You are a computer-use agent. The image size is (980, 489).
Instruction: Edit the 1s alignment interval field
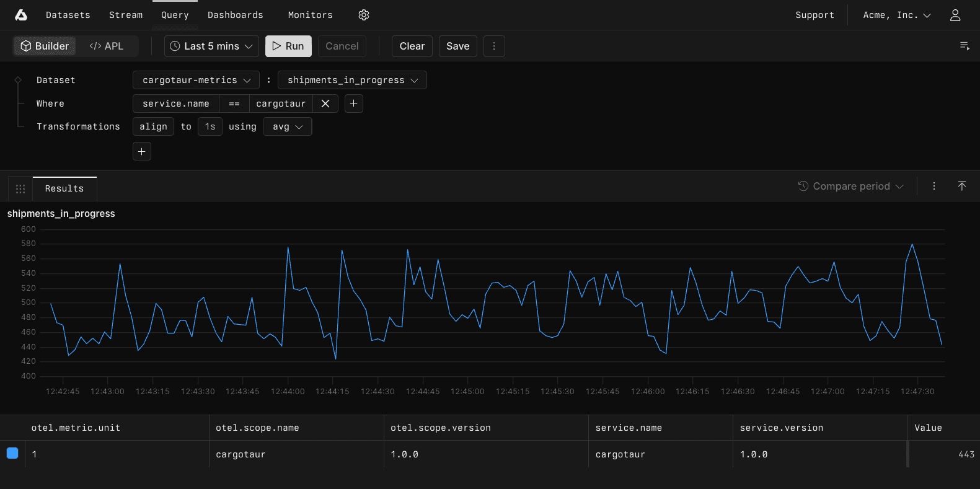[210, 126]
